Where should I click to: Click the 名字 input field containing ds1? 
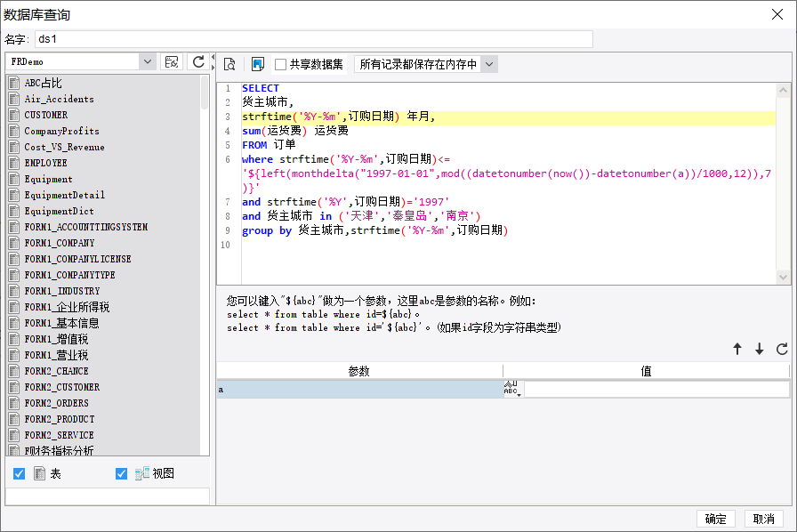tap(314, 39)
